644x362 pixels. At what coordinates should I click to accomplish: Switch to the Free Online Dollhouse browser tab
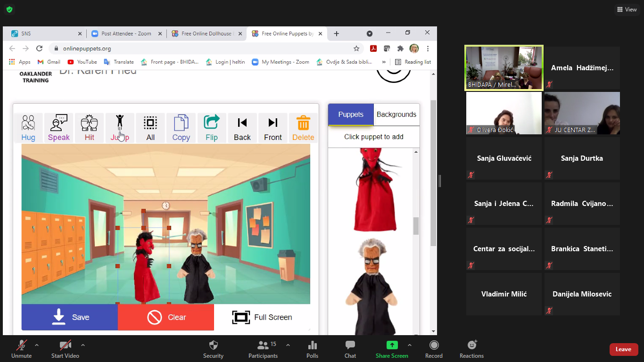[x=206, y=33]
